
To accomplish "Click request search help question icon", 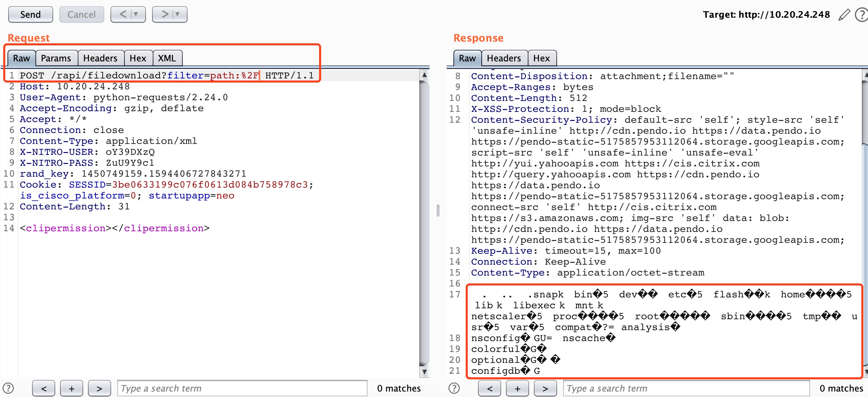I will 8,388.
